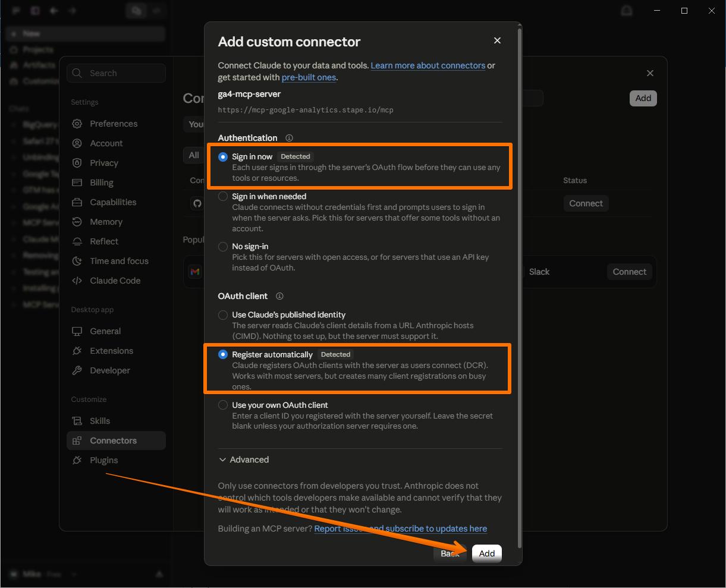The height and width of the screenshot is (588, 726).
Task: Close the Add custom connector dialog
Action: click(497, 40)
